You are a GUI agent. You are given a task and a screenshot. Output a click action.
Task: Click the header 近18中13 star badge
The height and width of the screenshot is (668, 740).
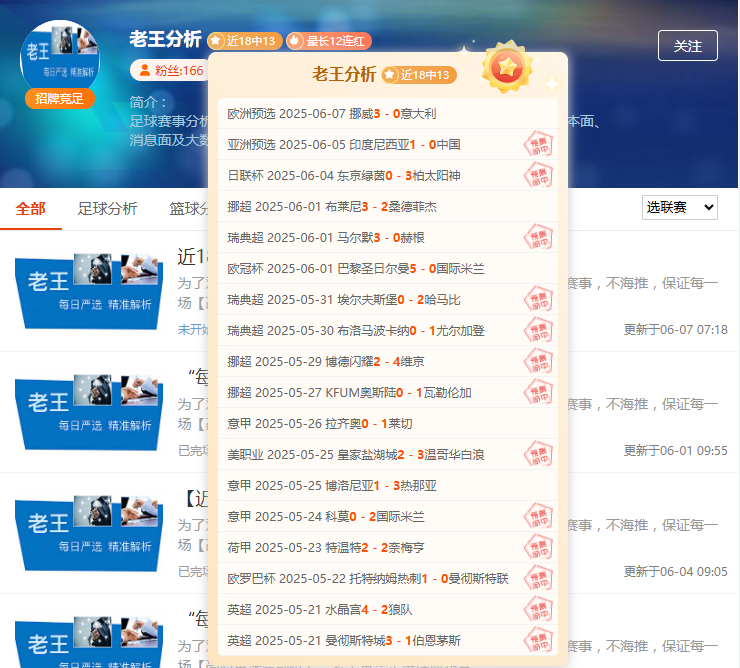[245, 41]
